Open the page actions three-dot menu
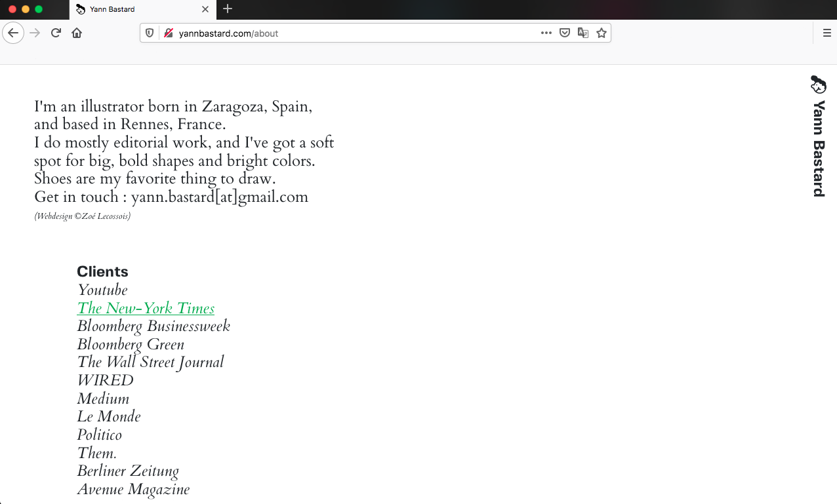This screenshot has width=837, height=504. [x=546, y=33]
